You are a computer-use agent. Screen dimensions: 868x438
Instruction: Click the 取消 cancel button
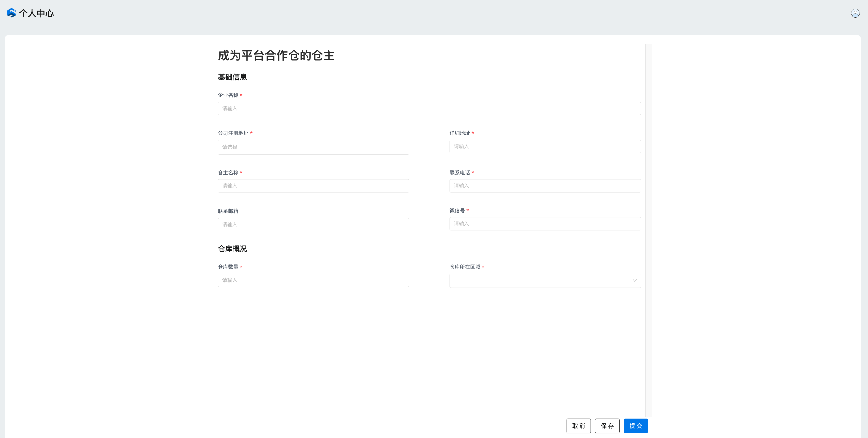pos(578,426)
